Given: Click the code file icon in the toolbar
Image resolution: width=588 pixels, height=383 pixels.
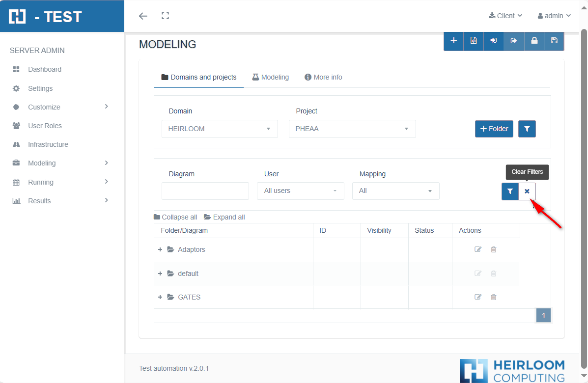Looking at the screenshot, I should [474, 41].
